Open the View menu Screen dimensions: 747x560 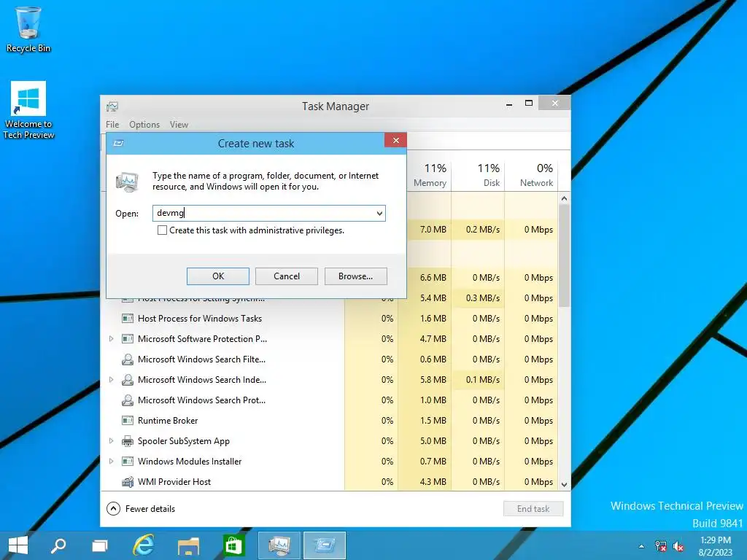point(179,124)
